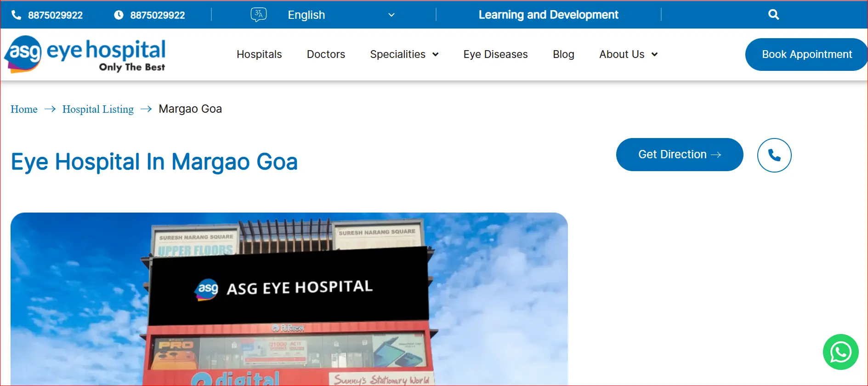This screenshot has width=868, height=386.
Task: Click Eye Hospital In Margao Goa heading
Action: click(154, 162)
